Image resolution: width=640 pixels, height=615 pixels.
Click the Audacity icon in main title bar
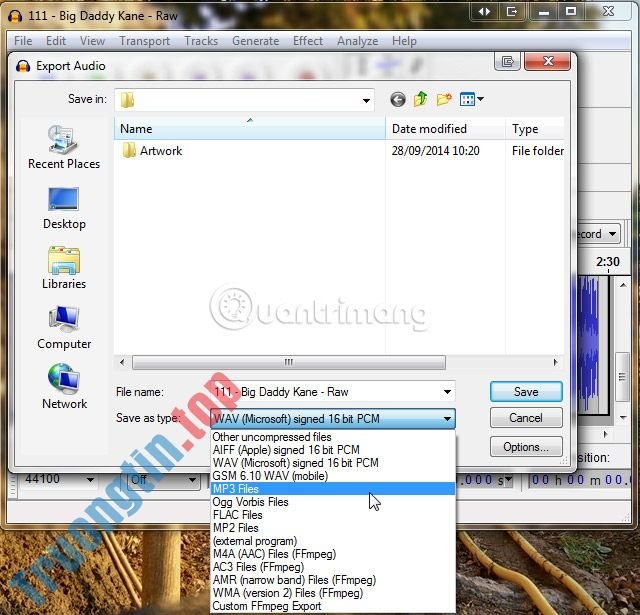[x=15, y=16]
